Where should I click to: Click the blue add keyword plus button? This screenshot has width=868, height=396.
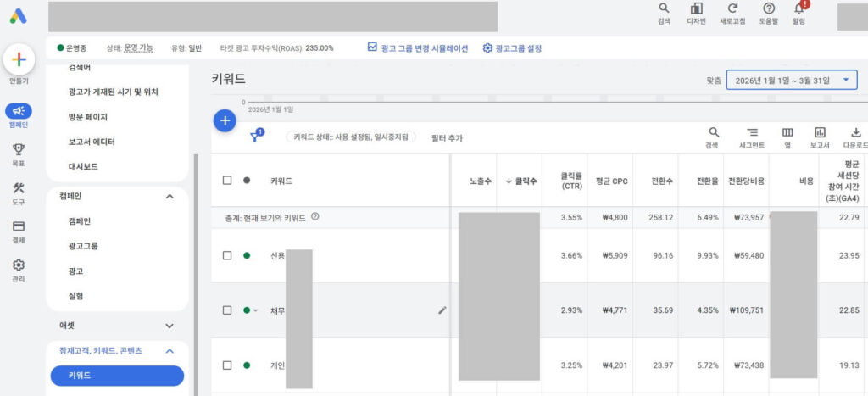(x=225, y=120)
